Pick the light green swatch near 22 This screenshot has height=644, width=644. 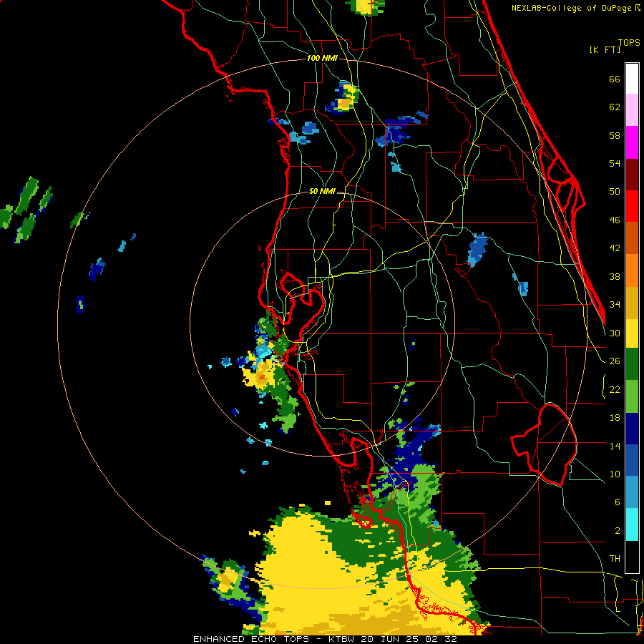632,396
